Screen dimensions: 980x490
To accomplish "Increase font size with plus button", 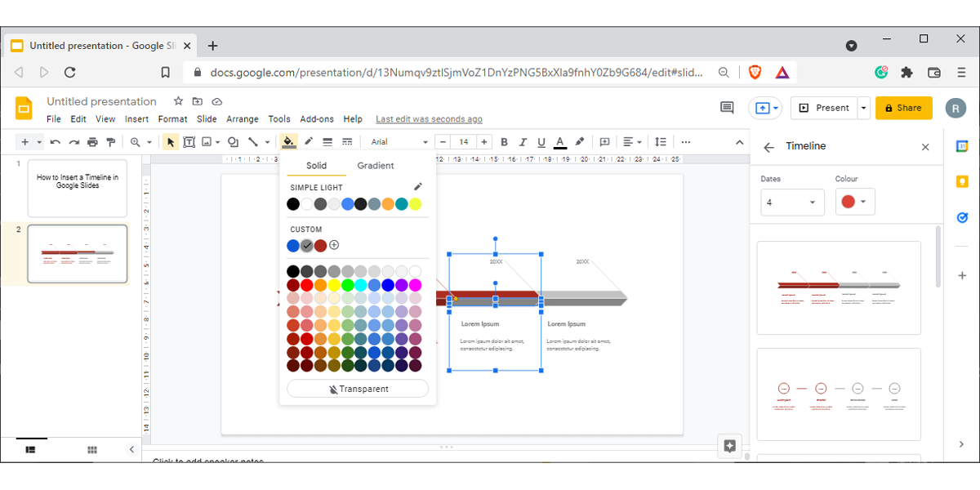I will pyautogui.click(x=484, y=142).
